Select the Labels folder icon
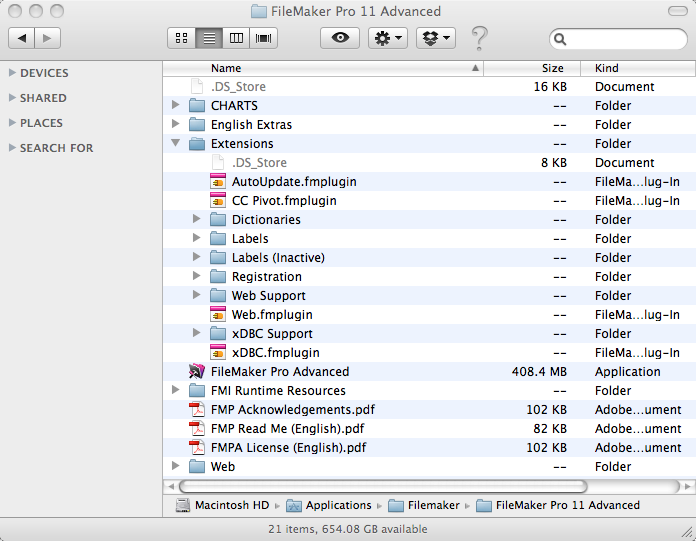 [x=218, y=239]
